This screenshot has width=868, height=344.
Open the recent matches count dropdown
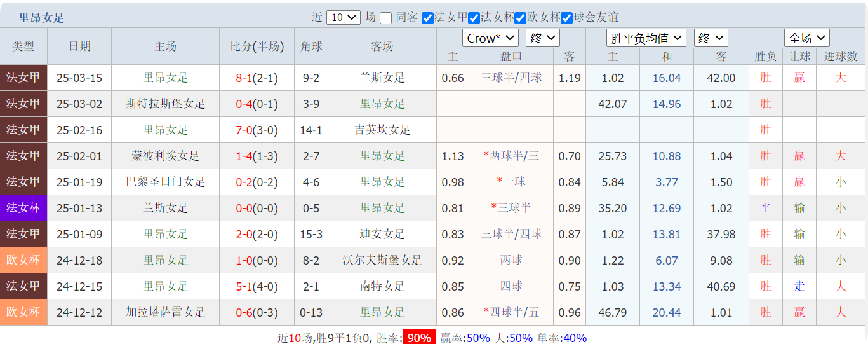[344, 18]
